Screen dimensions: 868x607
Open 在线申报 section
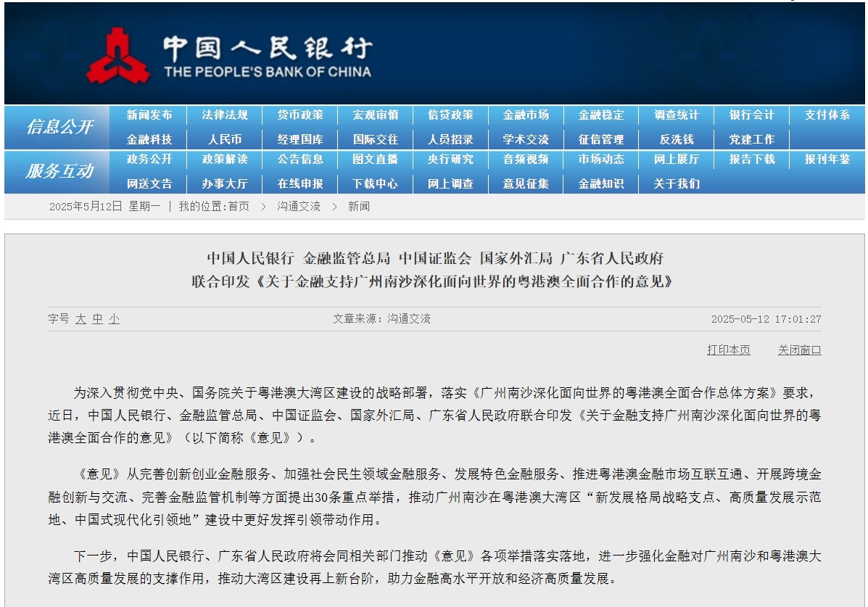point(300,184)
